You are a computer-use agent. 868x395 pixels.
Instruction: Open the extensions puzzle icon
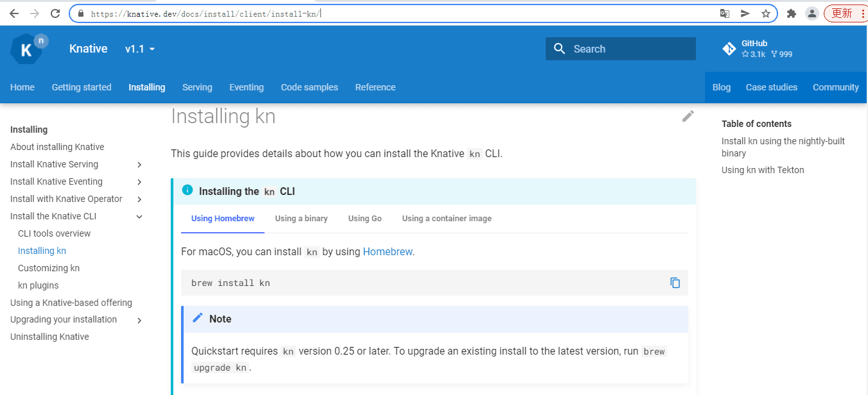coord(792,13)
